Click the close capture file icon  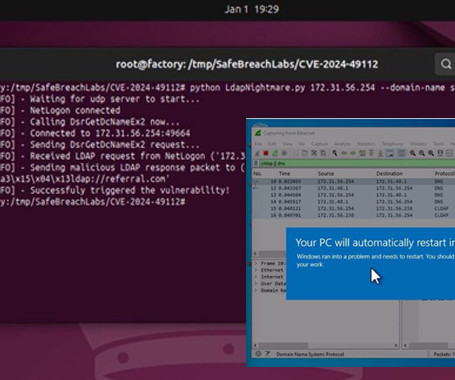coord(314,153)
